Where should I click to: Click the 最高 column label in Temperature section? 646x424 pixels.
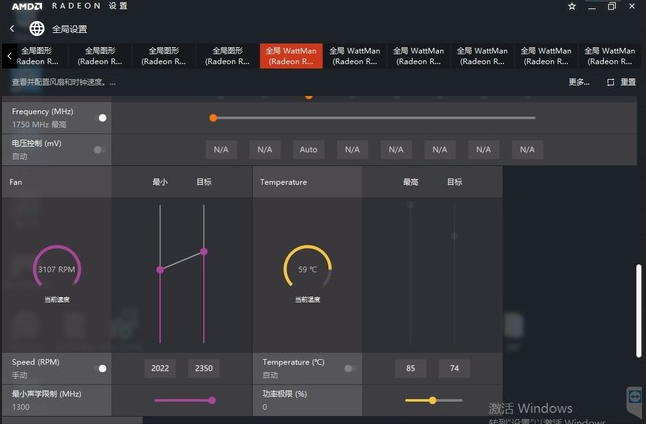click(410, 182)
